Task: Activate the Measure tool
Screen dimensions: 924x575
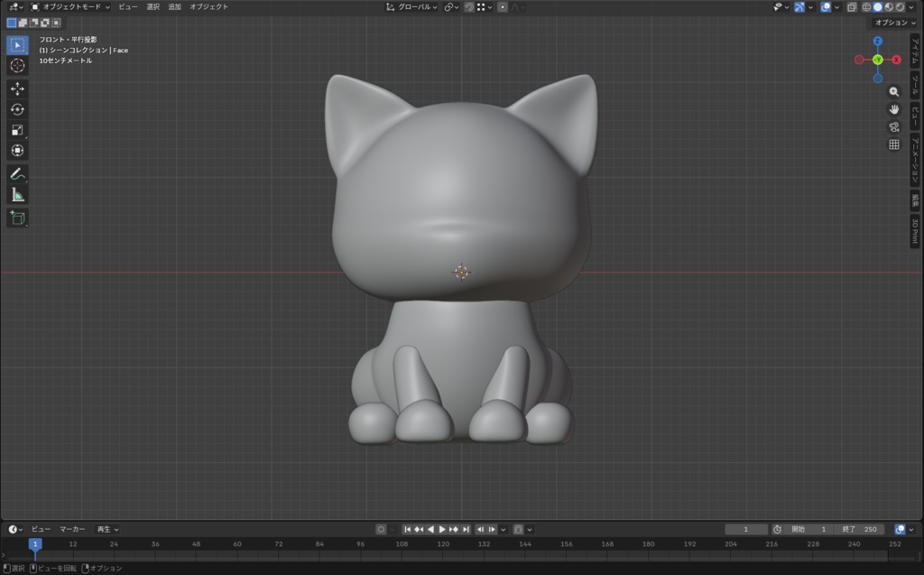Action: tap(16, 194)
